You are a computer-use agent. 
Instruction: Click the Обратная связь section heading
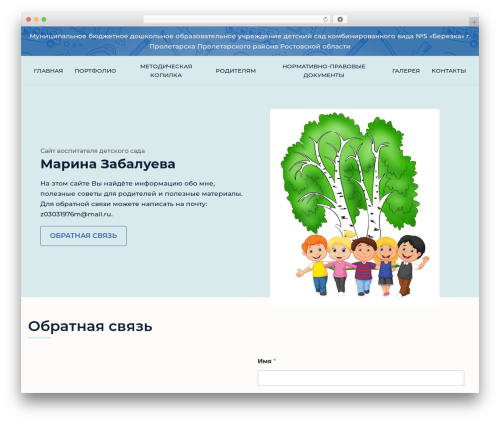point(90,326)
